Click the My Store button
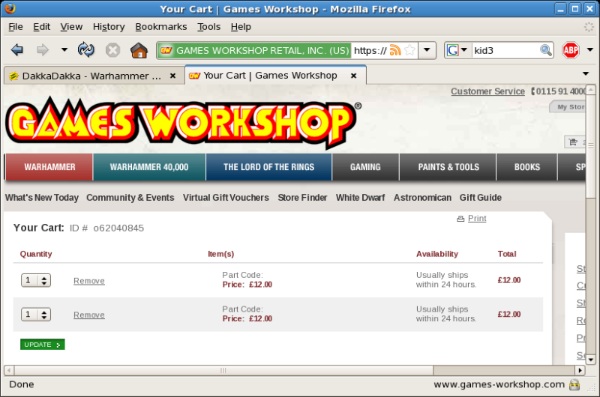Viewport: 600px width, 397px height. (568, 107)
